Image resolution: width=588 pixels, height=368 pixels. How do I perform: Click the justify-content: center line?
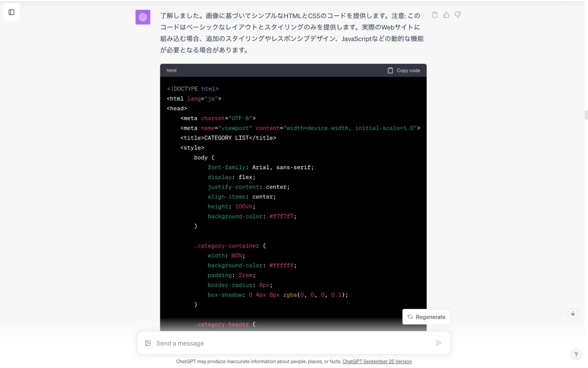[x=249, y=187]
